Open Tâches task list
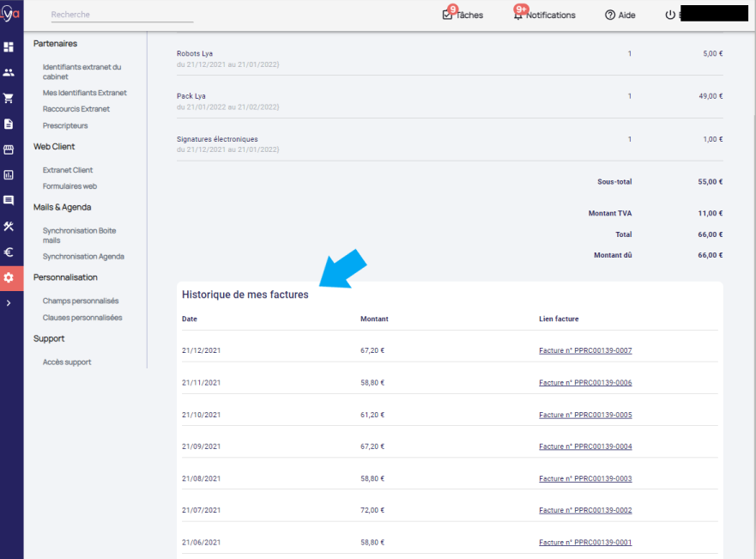Image resolution: width=756 pixels, height=559 pixels. pos(463,15)
